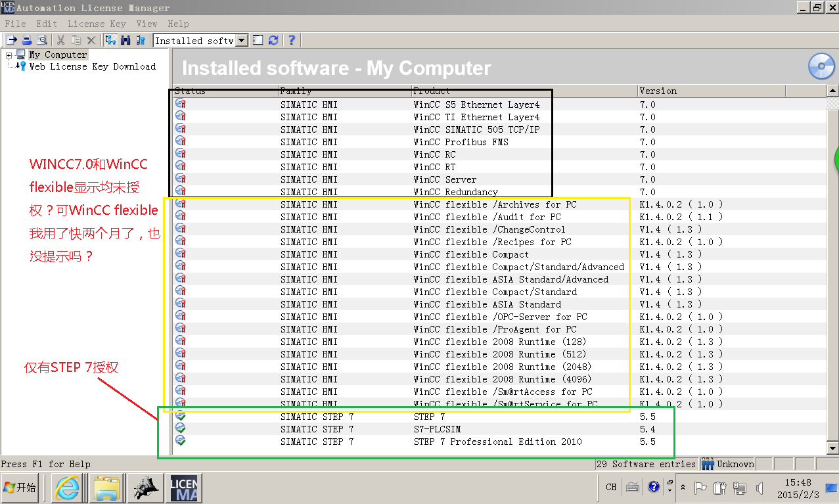This screenshot has height=504, width=839.
Task: Select WinCC flexible /Recipes for PC
Action: [x=492, y=242]
